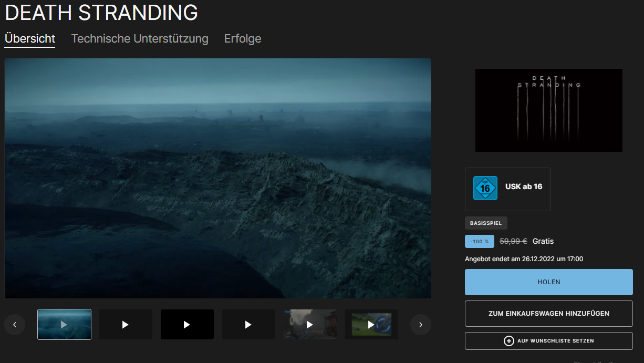This screenshot has height=363, width=644.
Task: Click the crossed-out 59,99 € price
Action: pos(514,242)
